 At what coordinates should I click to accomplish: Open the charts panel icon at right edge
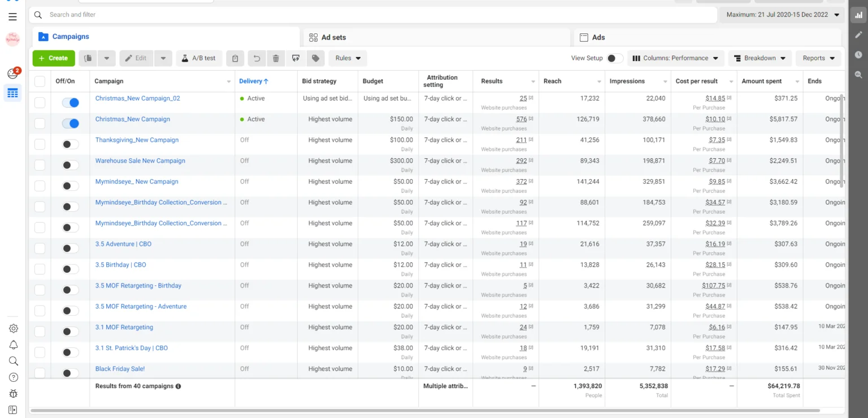[858, 15]
